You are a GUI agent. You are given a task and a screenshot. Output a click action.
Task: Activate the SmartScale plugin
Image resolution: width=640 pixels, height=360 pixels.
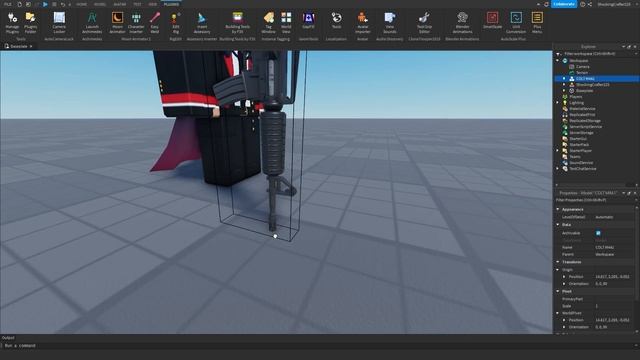(492, 21)
